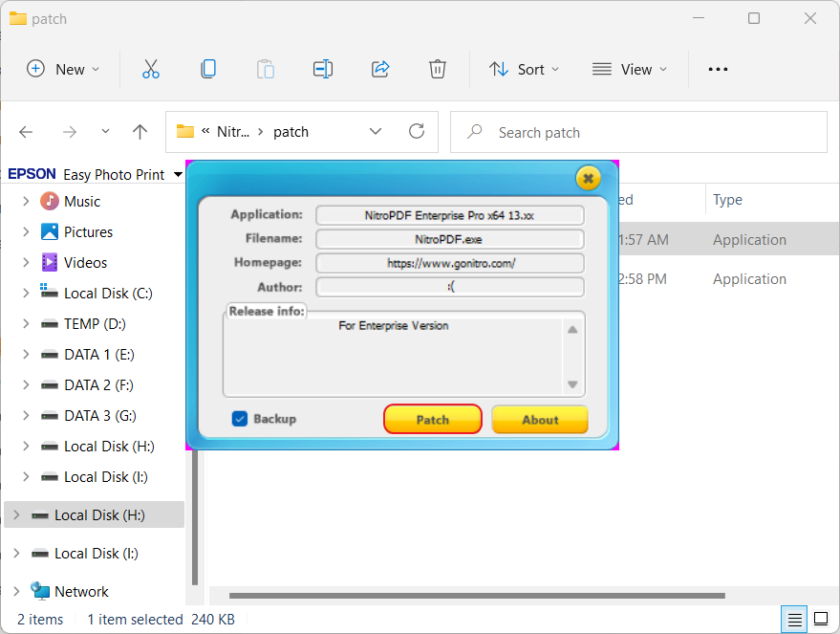The height and width of the screenshot is (634, 840).
Task: Go back with the left arrow
Action: point(26,132)
